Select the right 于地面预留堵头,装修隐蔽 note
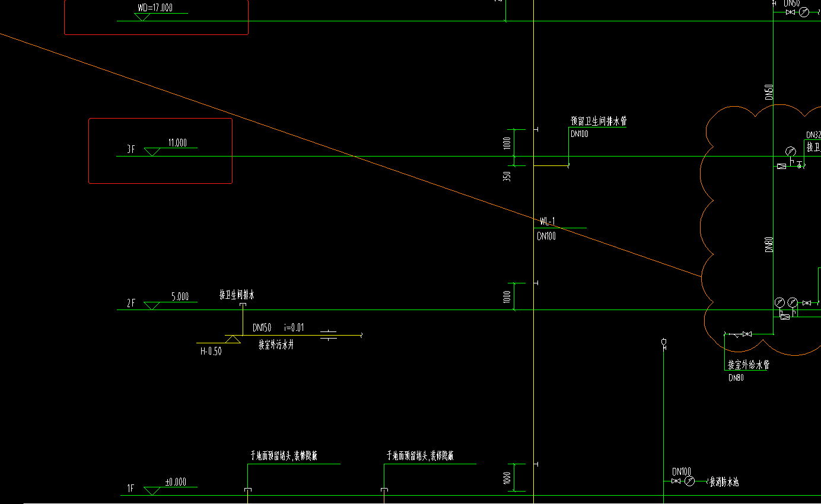Image resolution: width=821 pixels, height=504 pixels. pos(420,456)
